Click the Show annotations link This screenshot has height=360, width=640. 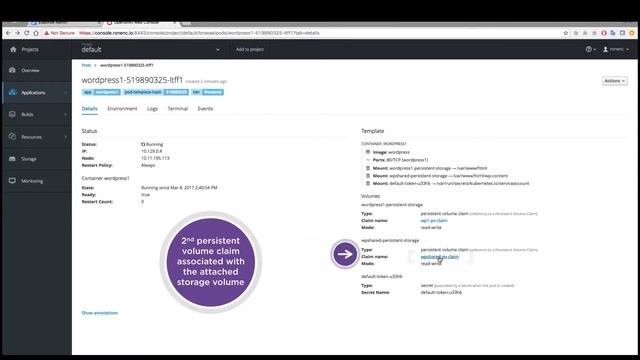(x=100, y=313)
